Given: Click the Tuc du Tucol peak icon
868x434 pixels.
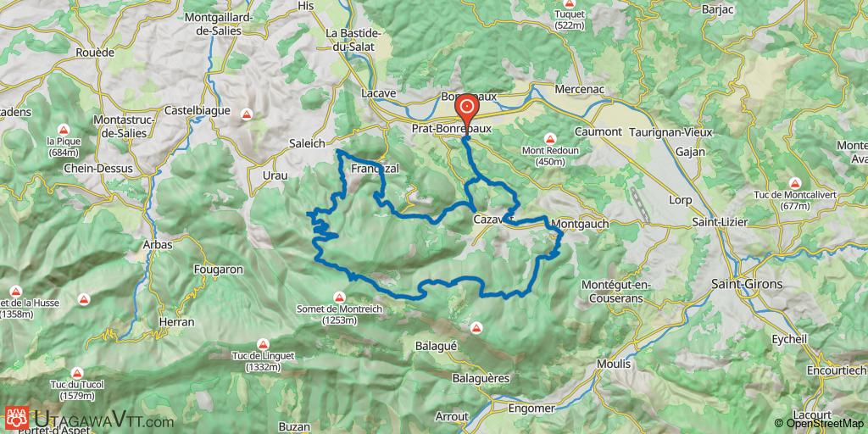Looking at the screenshot, I should click(77, 373).
